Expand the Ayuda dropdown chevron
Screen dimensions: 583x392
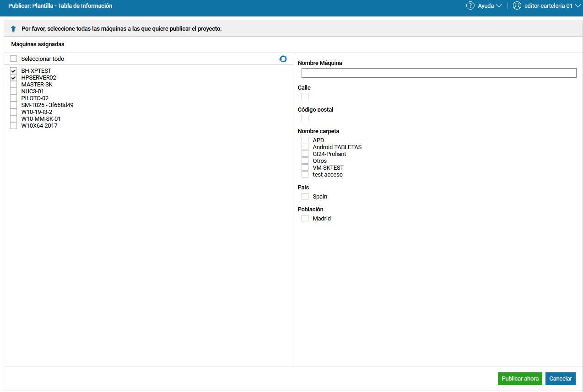click(499, 6)
